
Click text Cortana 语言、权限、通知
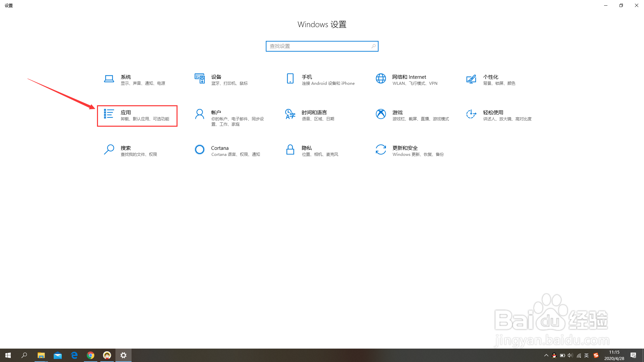coord(236,155)
